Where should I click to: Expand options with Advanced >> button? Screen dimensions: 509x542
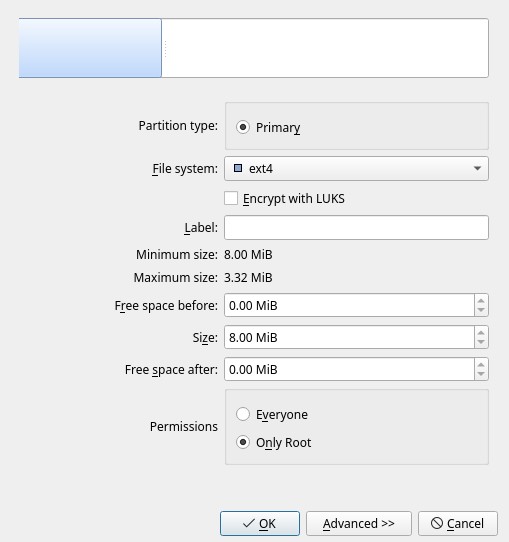pyautogui.click(x=359, y=523)
